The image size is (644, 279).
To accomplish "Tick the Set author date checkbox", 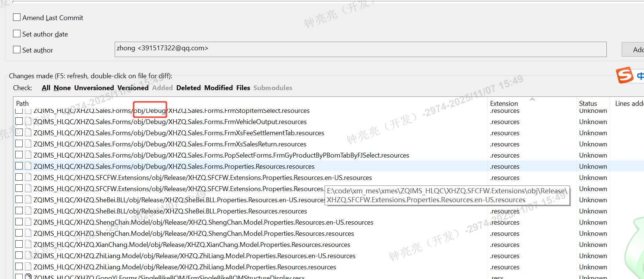I will (17, 34).
